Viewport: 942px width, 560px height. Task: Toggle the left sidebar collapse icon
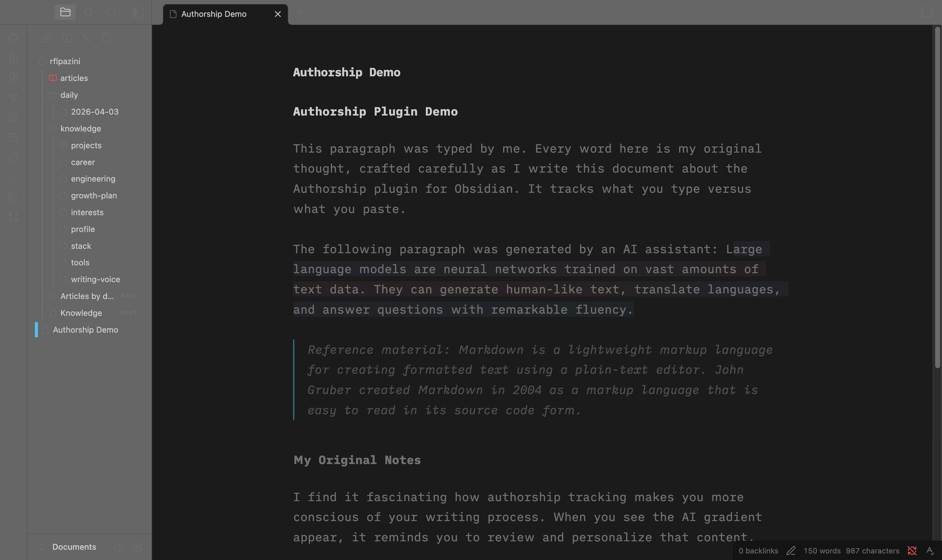pos(138,12)
